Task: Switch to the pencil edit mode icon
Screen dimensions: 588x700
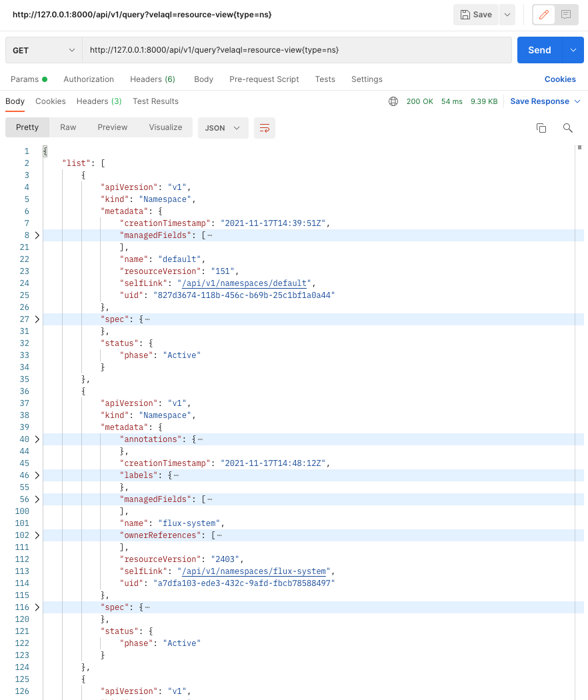Action: [544, 15]
